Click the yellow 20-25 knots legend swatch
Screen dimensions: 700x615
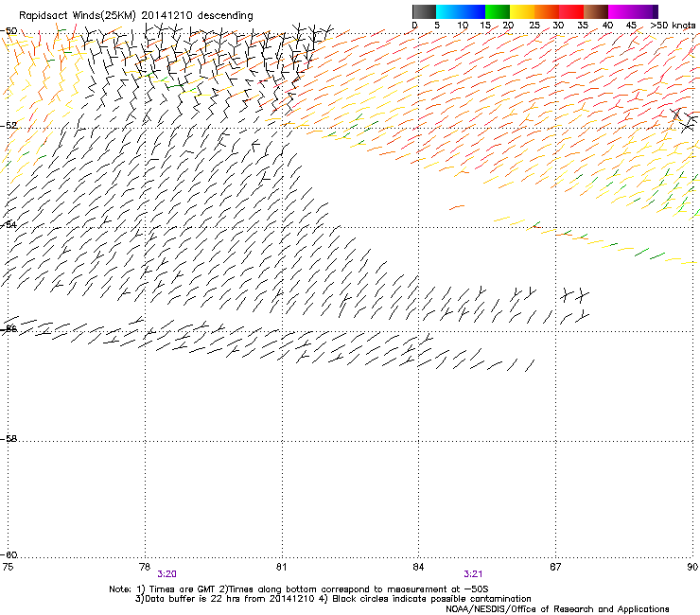point(522,11)
